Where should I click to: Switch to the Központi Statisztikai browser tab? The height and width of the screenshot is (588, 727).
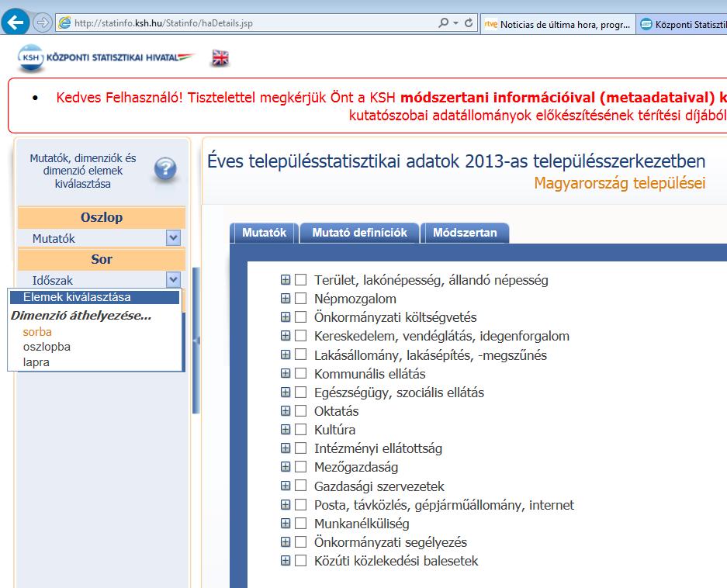tap(681, 24)
